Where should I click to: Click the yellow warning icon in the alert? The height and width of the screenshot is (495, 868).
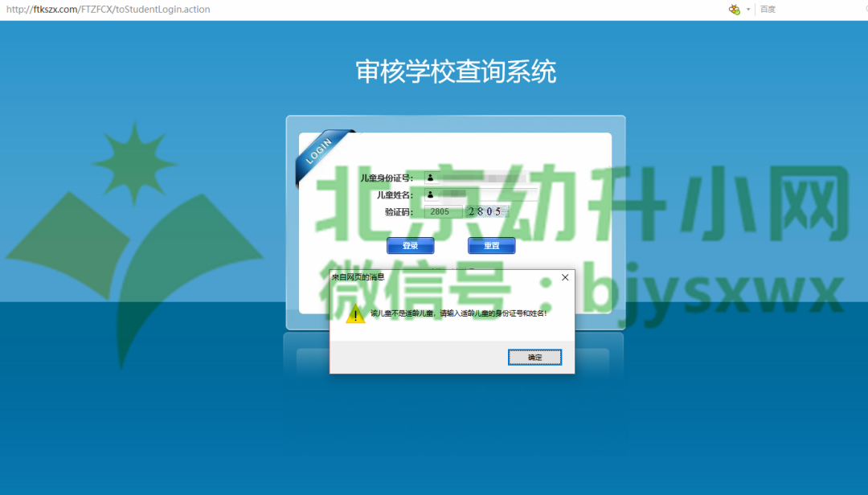pos(355,314)
